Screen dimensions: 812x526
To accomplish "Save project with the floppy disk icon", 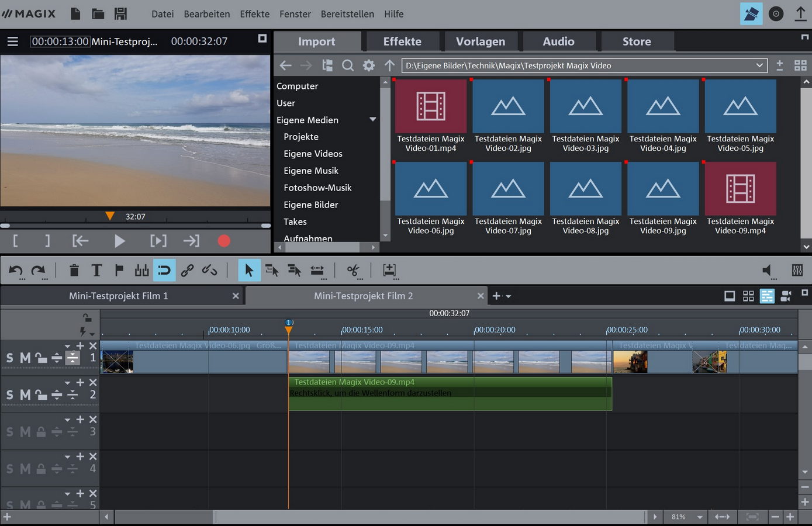I will pyautogui.click(x=120, y=13).
